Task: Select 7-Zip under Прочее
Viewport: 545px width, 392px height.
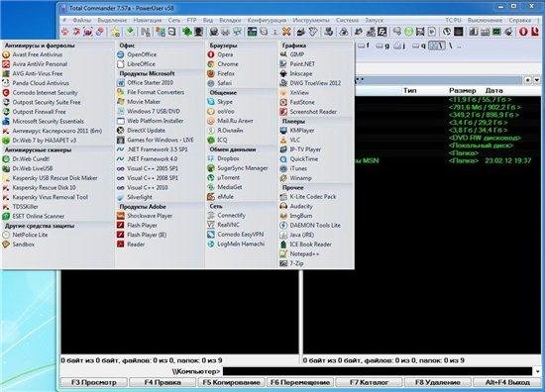Action: tap(291, 263)
